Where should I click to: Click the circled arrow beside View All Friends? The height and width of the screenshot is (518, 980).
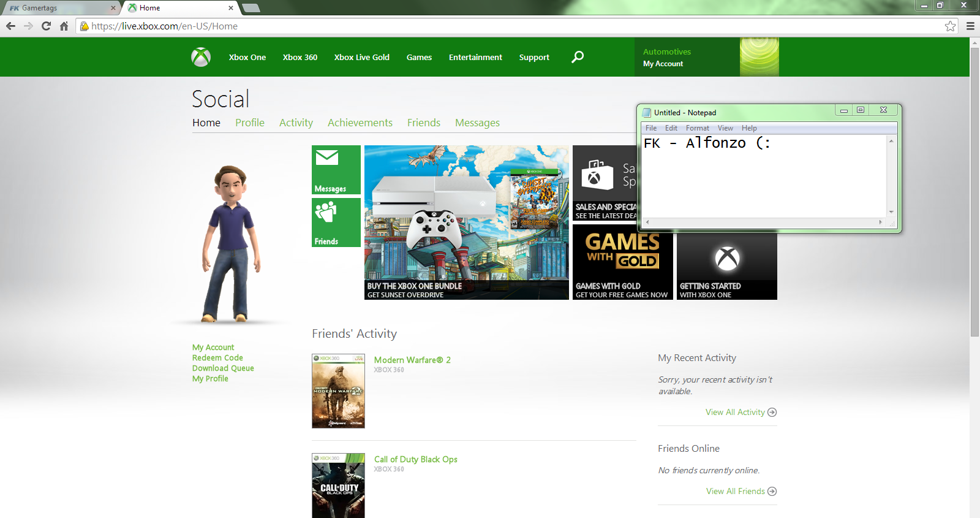click(x=772, y=491)
